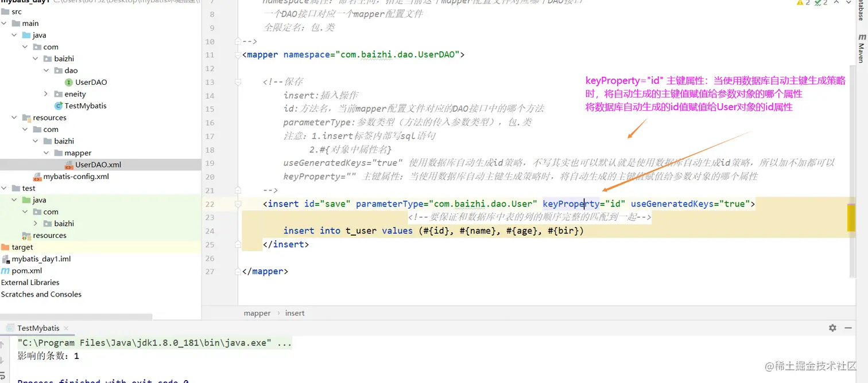Image resolution: width=868 pixels, height=383 pixels.
Task: Click mapper in editor breadcrumb
Action: pos(257,313)
